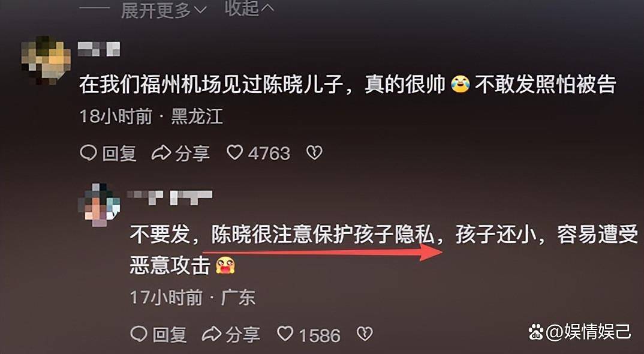This screenshot has width=644, height=354.
Task: Open first commenter's blurred username
Action: (99, 49)
